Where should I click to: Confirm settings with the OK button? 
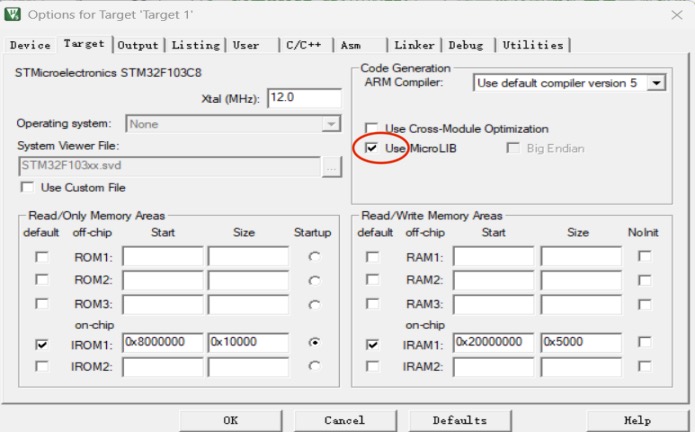coord(230,420)
